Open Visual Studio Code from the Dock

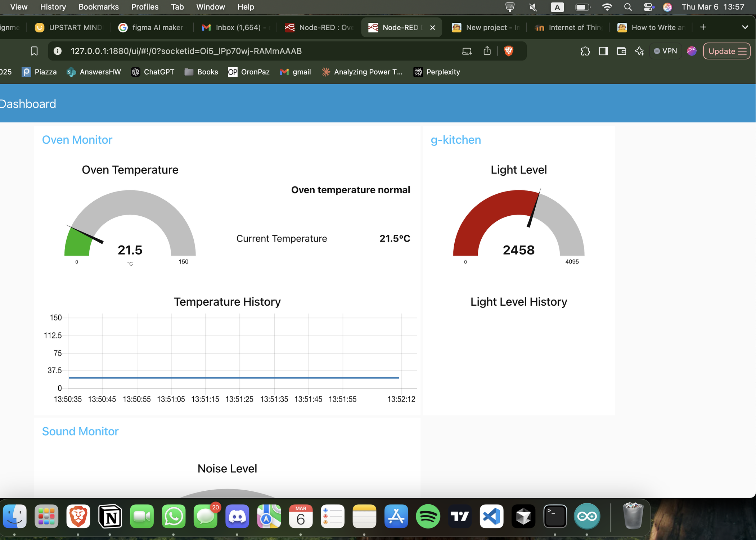(491, 517)
